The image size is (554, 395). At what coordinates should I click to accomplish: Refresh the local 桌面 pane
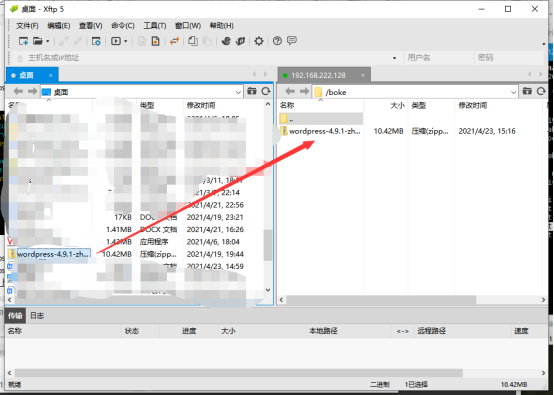[266, 92]
